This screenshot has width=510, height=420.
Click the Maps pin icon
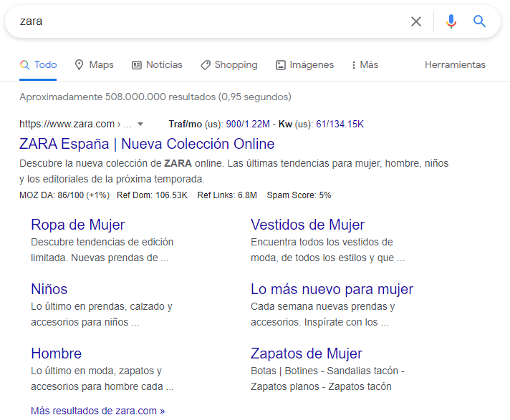tap(79, 64)
